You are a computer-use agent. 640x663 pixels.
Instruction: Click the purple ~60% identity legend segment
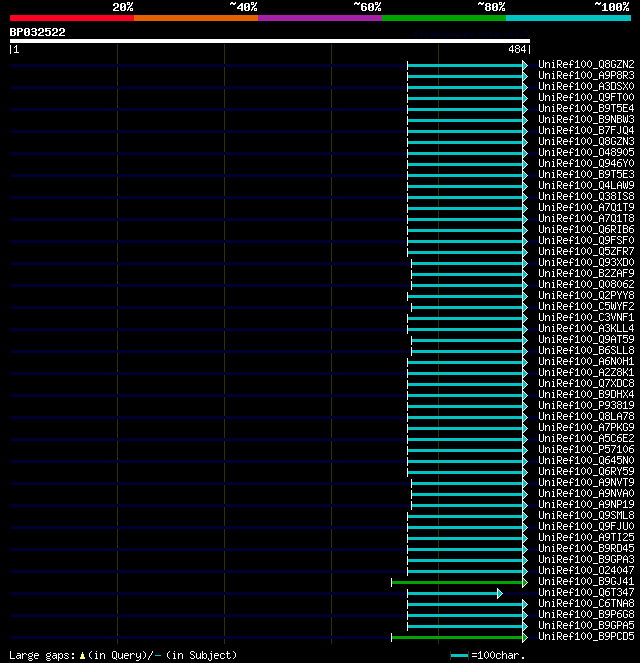pos(320,18)
